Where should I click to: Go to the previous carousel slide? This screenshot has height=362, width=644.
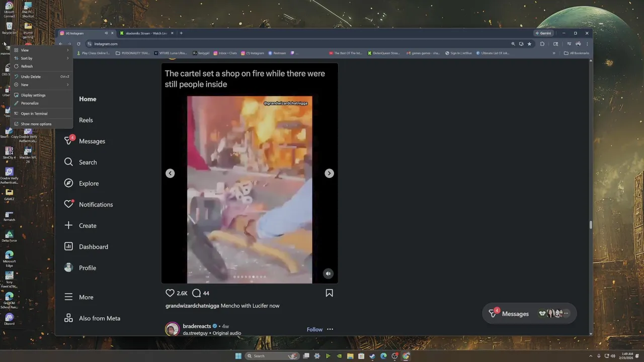170,173
